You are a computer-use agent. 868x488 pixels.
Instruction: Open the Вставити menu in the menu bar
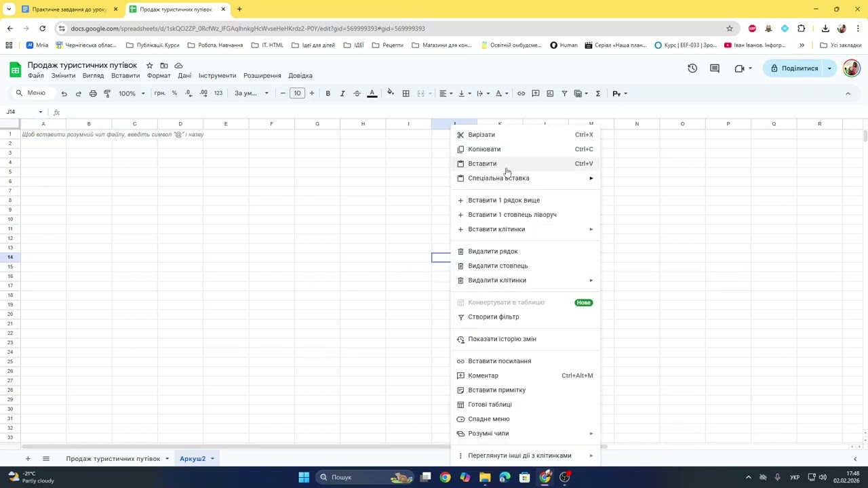click(x=125, y=76)
